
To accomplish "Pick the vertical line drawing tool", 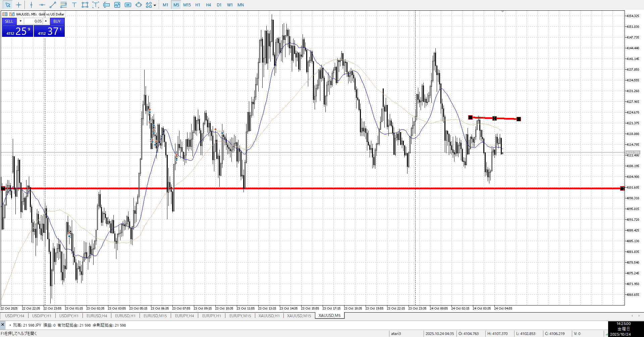I will click(x=31, y=5).
